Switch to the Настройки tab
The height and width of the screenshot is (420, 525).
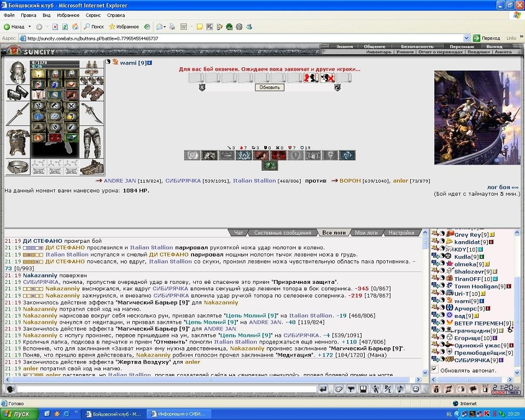(x=401, y=232)
